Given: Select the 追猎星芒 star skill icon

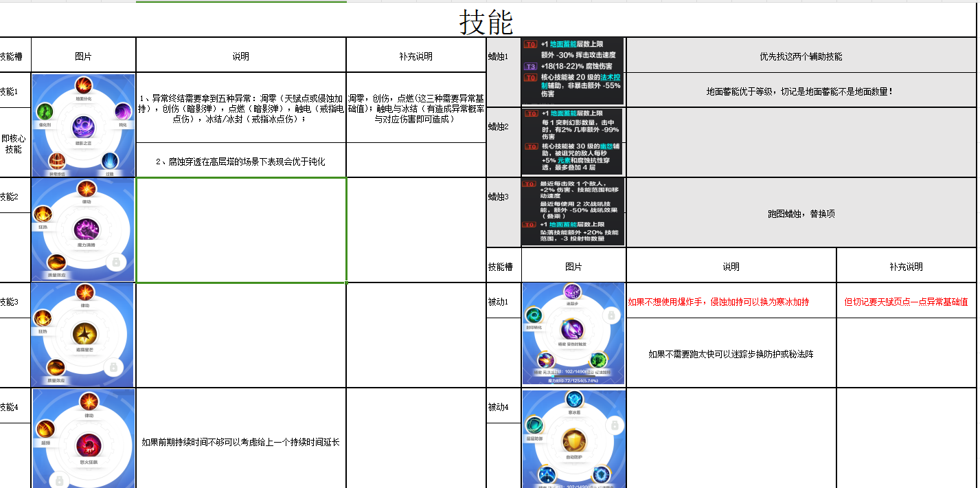Looking at the screenshot, I should click(x=84, y=334).
